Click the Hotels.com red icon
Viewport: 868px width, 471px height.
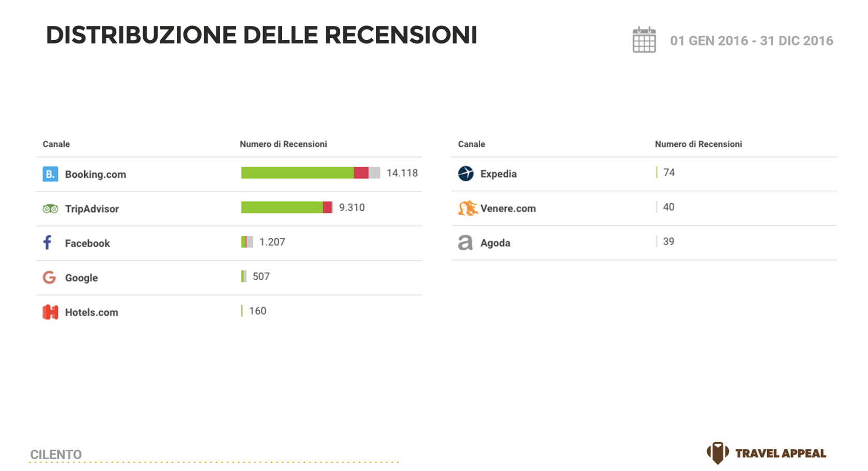50,312
